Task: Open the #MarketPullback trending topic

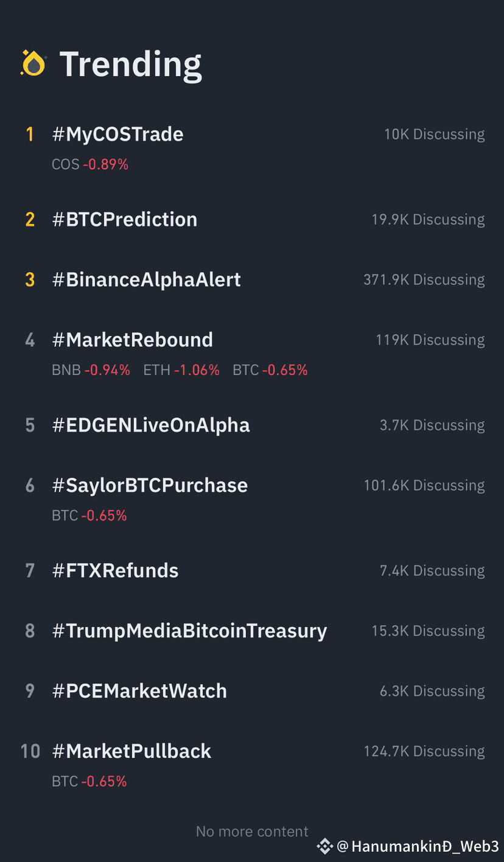Action: [131, 751]
